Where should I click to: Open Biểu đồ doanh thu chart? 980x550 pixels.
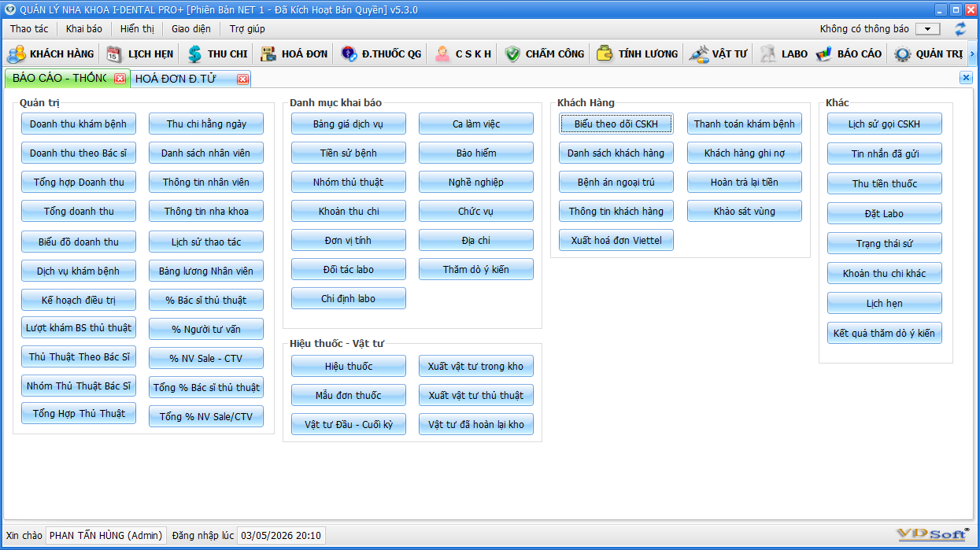pyautogui.click(x=79, y=242)
